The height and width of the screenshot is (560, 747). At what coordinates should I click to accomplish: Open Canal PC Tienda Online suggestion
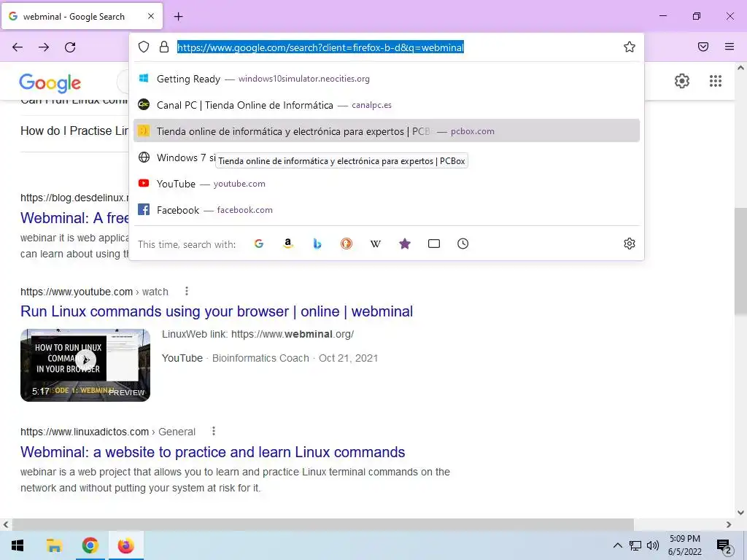tap(387, 105)
